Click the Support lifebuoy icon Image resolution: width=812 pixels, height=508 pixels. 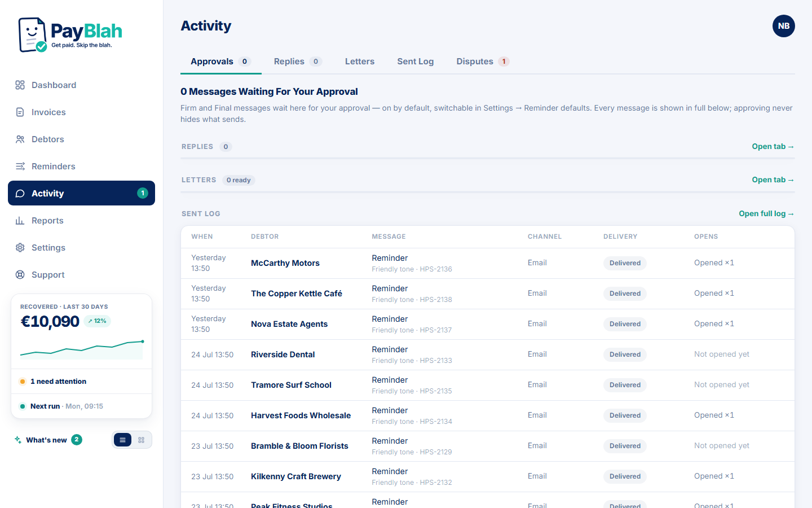[x=20, y=275]
